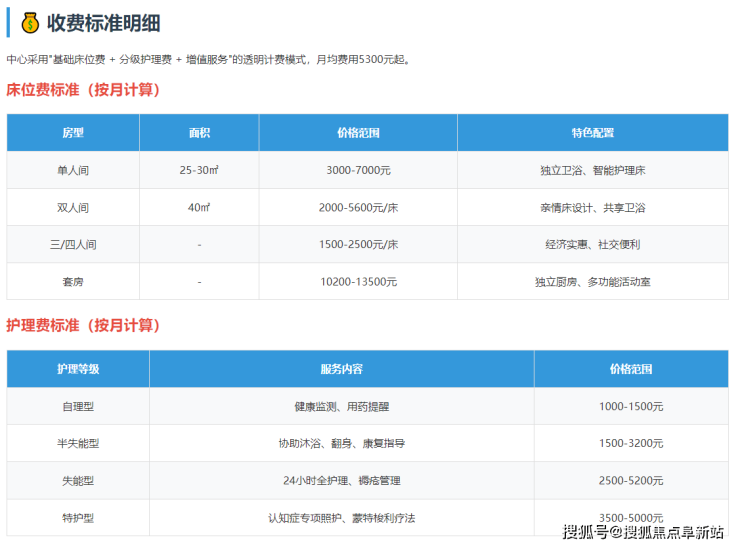Click the 24小时全护理、褥疮管理 service cell
The width and height of the screenshot is (740, 548).
(341, 481)
